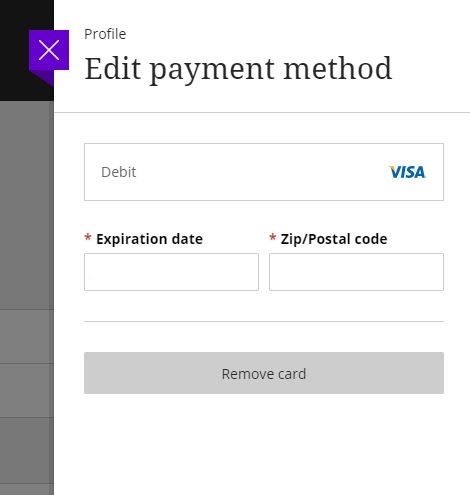The height and width of the screenshot is (495, 470).
Task: Click red asterisk beside Zip/Postal code
Action: click(x=273, y=237)
